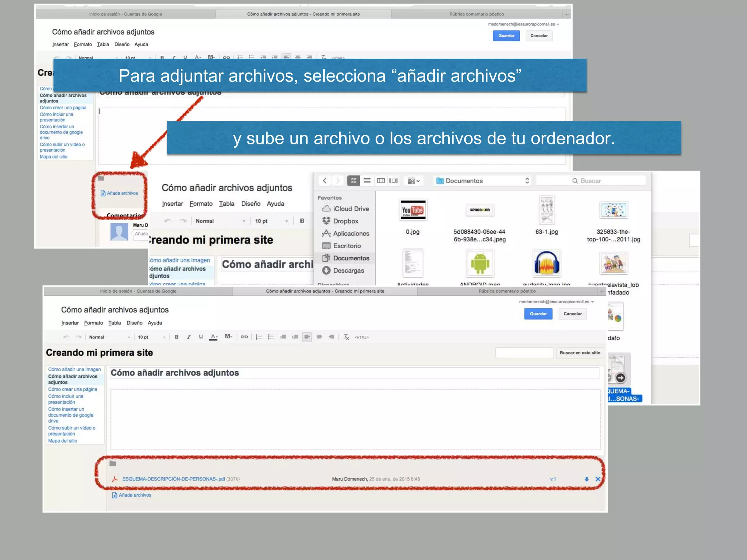The image size is (747, 560).
Task: Click the page title field in lower editor
Action: (x=354, y=373)
